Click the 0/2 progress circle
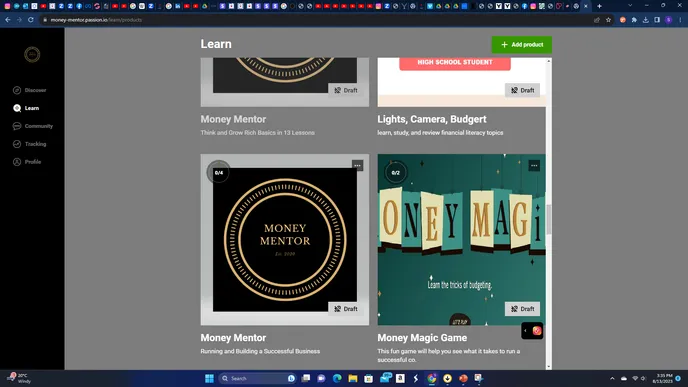The height and width of the screenshot is (387, 688). coord(395,172)
